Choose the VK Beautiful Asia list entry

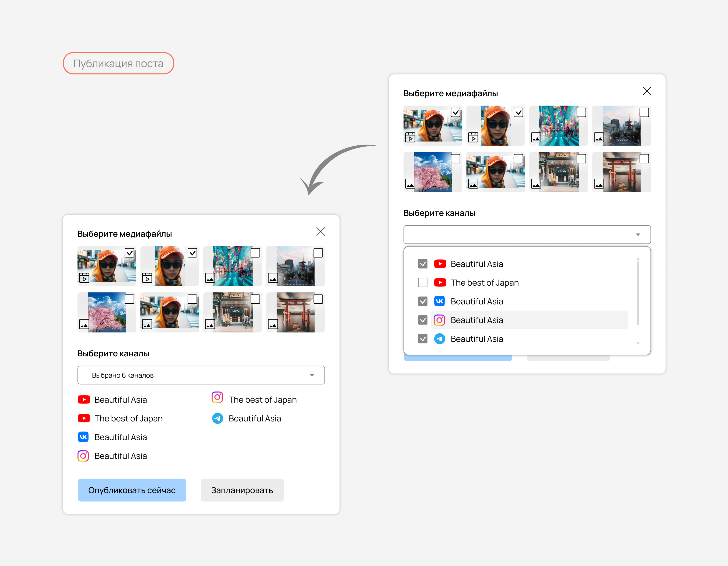pyautogui.click(x=477, y=302)
